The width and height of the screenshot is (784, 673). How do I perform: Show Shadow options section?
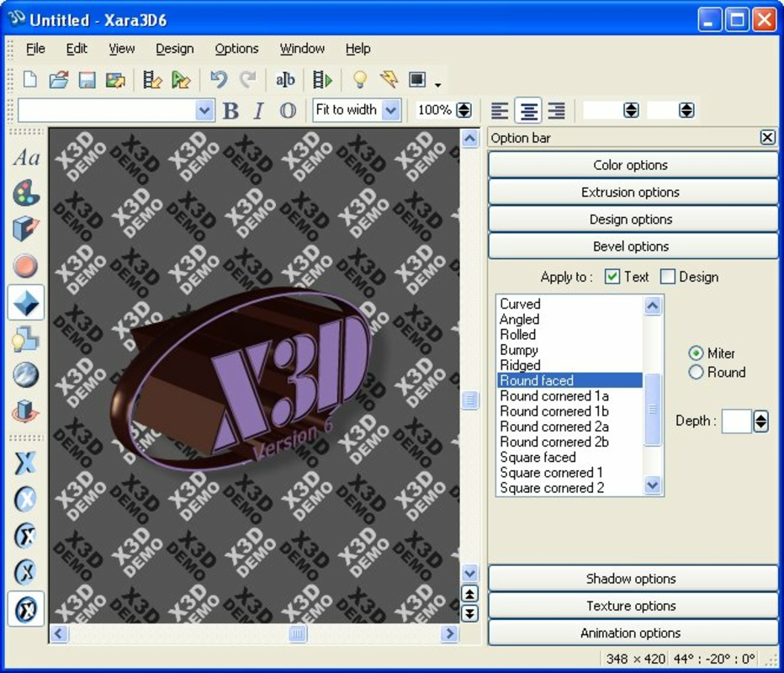point(633,579)
